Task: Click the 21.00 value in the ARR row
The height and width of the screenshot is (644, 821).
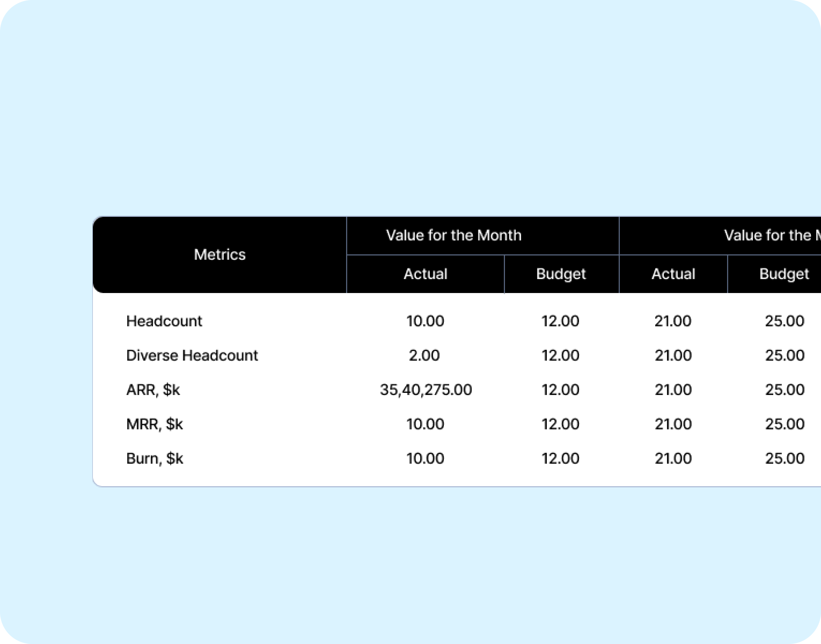Action: pos(673,390)
